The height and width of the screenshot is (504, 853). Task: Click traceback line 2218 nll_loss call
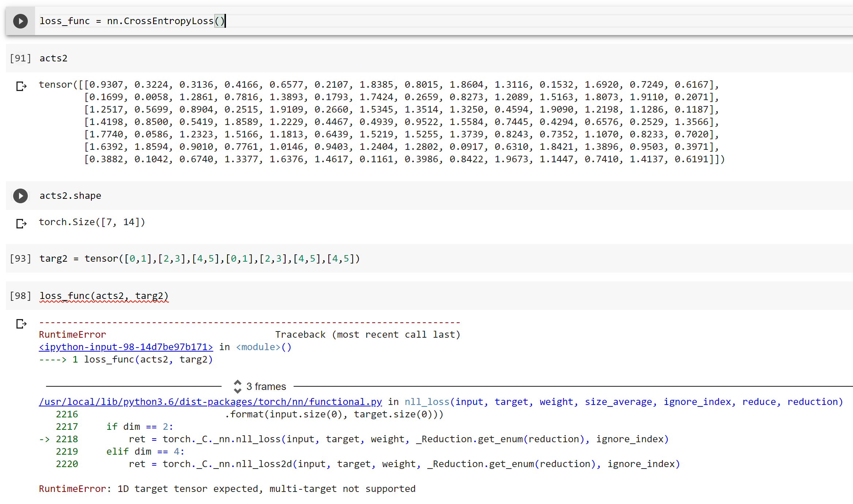(354, 439)
